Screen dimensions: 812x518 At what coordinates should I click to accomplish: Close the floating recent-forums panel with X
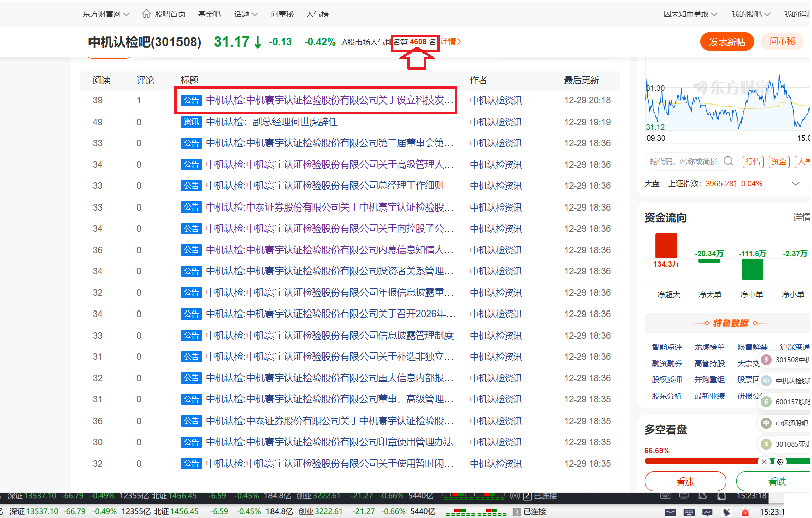[x=764, y=462]
